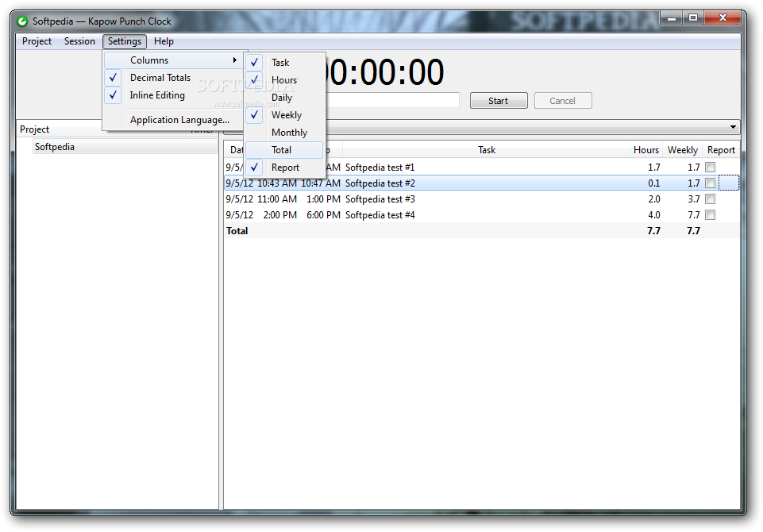Screen dimensions: 763x532
Task: Click the 6:00 PM stop time cell
Action: point(323,215)
